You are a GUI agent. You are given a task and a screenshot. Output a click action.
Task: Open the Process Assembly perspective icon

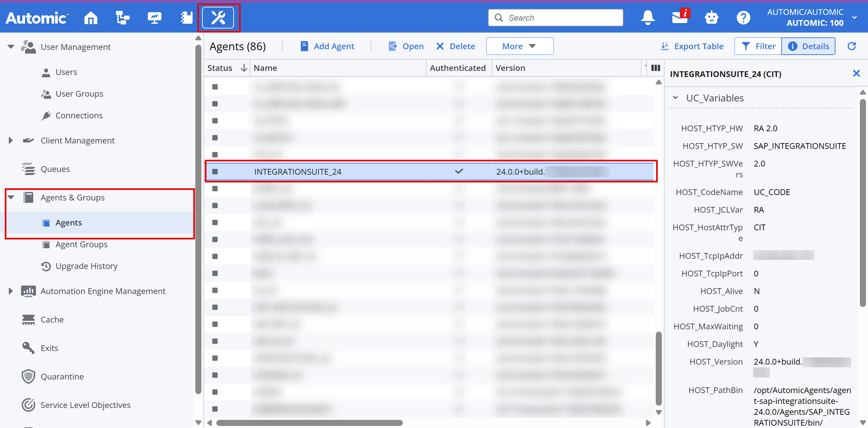coord(122,18)
